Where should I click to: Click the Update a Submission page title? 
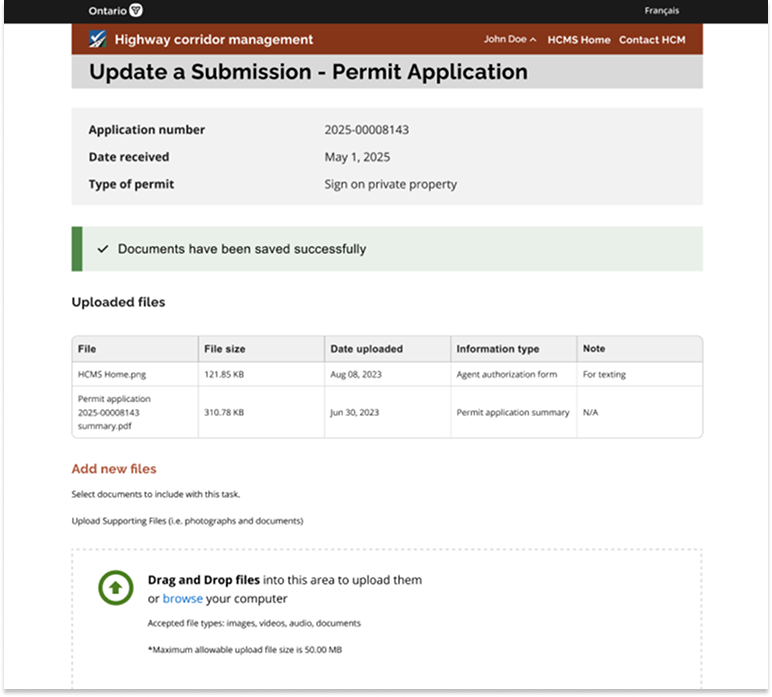(308, 72)
